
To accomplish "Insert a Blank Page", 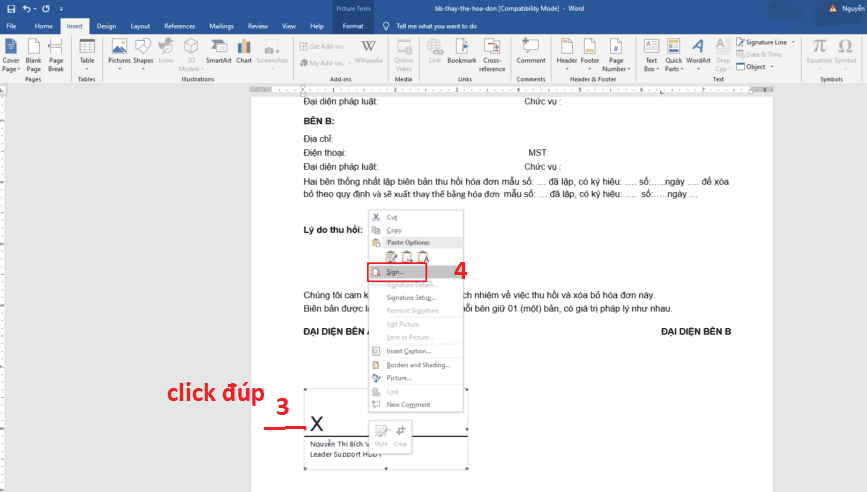I will (34, 55).
